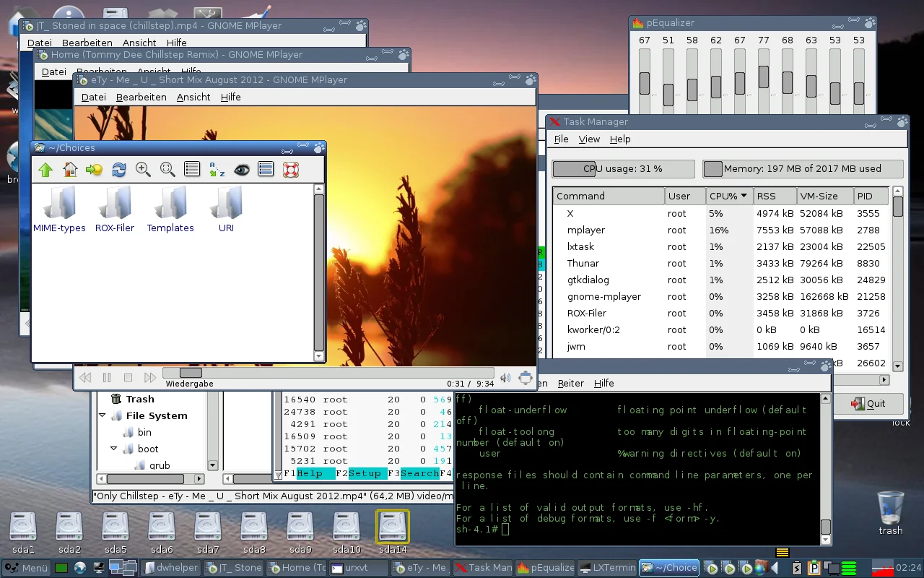Screen dimensions: 924x578
Task: Sort Task Manager by Command column
Action: (x=609, y=196)
